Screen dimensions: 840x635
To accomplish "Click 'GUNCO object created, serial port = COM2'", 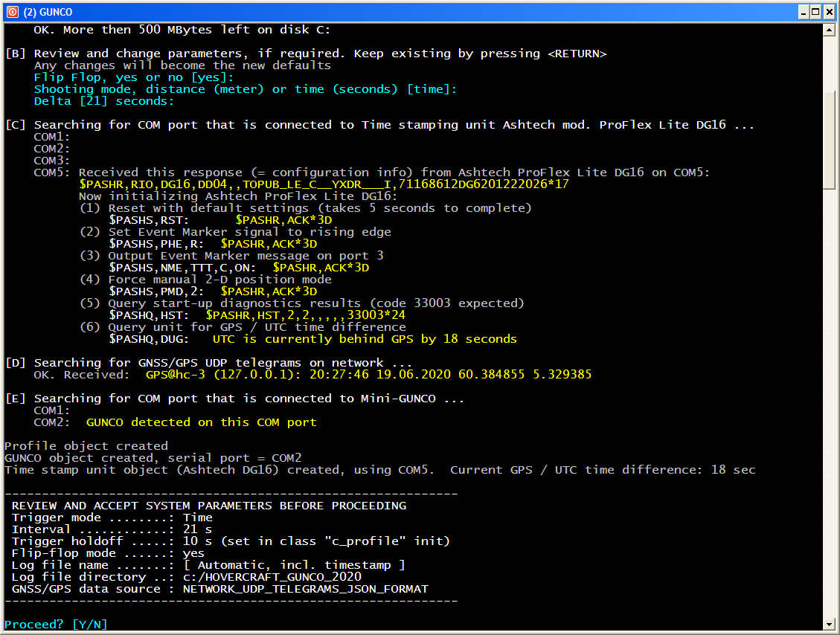I will [153, 458].
